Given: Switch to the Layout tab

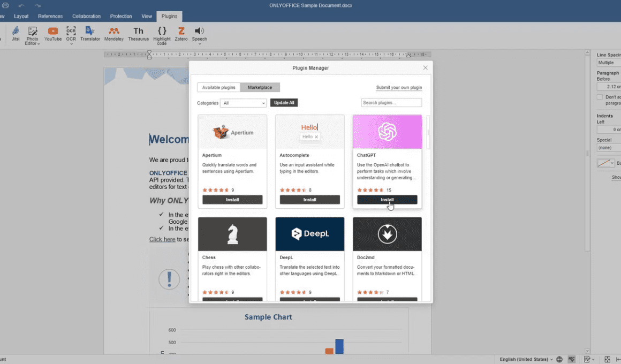Looking at the screenshot, I should [21, 16].
